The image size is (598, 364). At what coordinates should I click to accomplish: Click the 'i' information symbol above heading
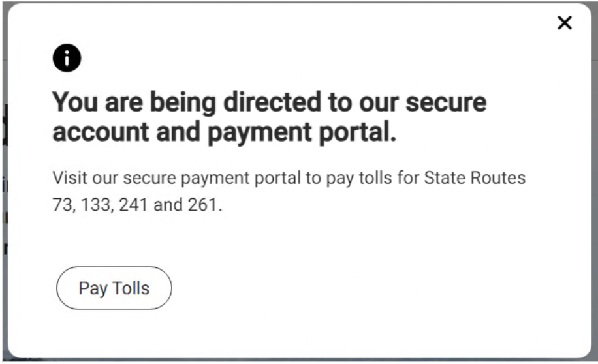click(x=67, y=59)
